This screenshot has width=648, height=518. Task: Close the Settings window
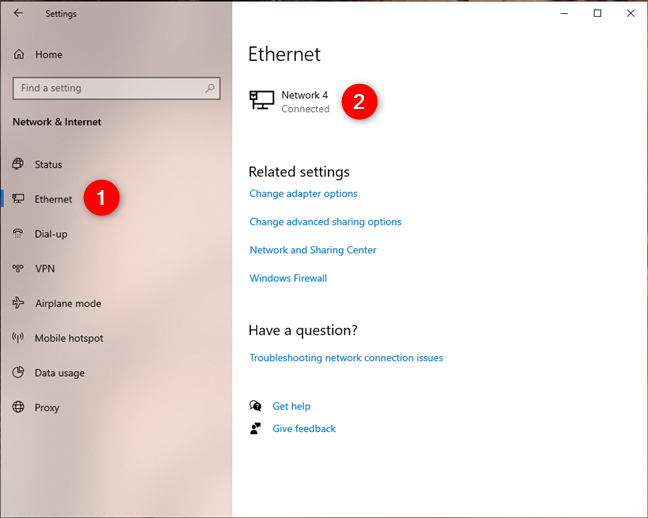point(630,13)
